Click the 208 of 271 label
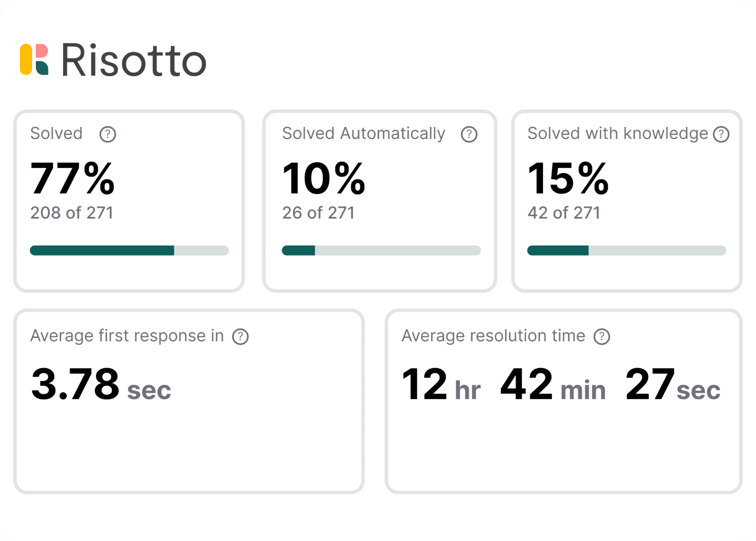 [x=71, y=213]
